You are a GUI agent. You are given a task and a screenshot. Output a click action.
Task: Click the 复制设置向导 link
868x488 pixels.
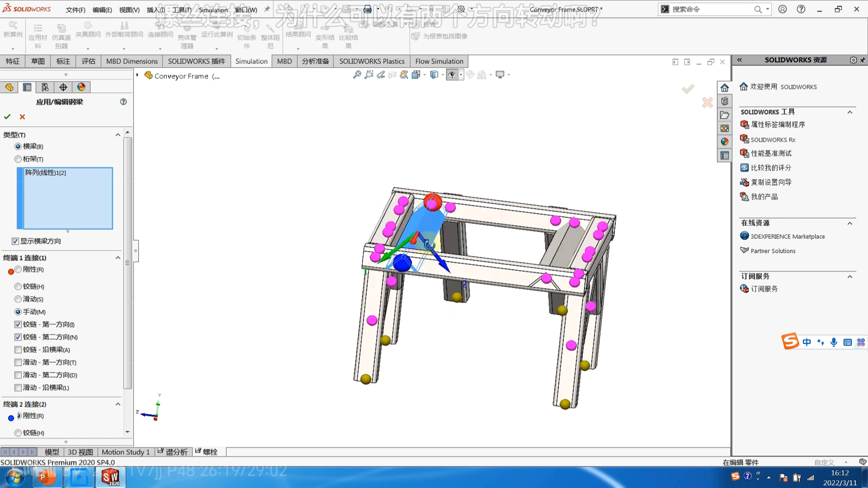point(771,182)
